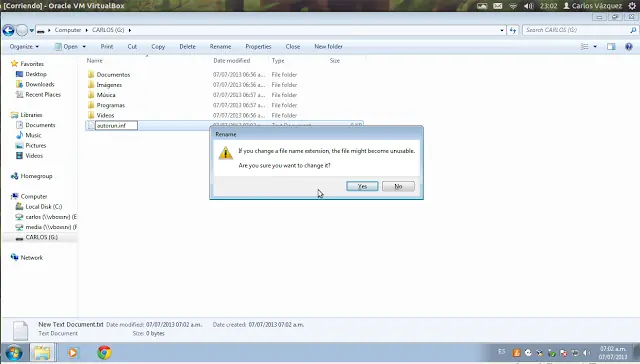Select Favorites in the navigation pane

[32, 64]
